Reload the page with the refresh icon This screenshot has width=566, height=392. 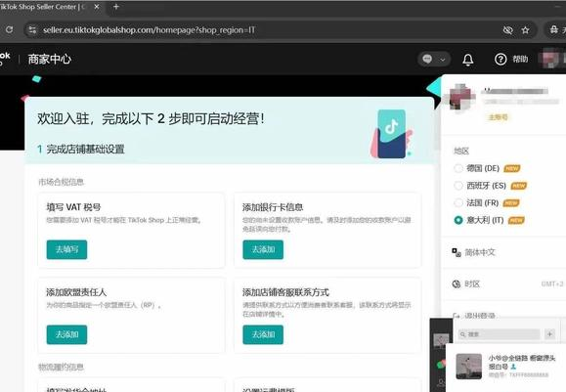point(10,29)
